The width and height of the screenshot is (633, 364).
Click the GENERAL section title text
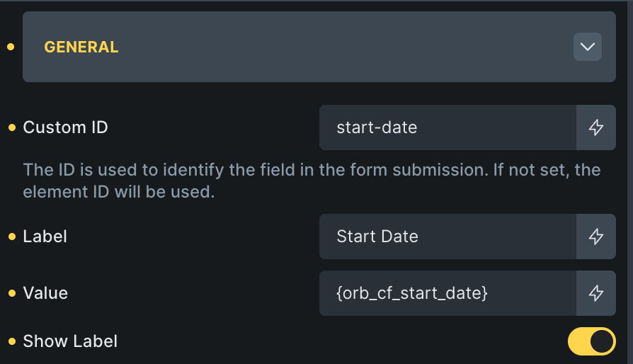(81, 47)
